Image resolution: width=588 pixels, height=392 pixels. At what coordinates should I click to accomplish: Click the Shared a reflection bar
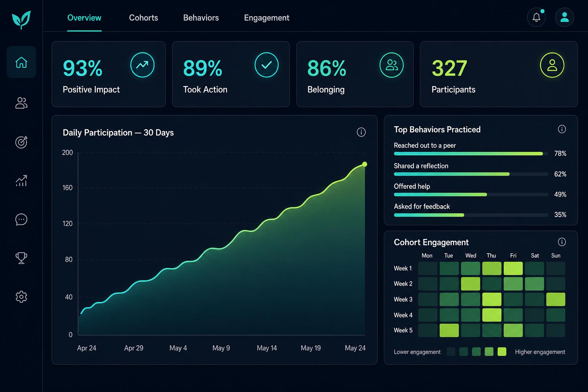pyautogui.click(x=471, y=174)
